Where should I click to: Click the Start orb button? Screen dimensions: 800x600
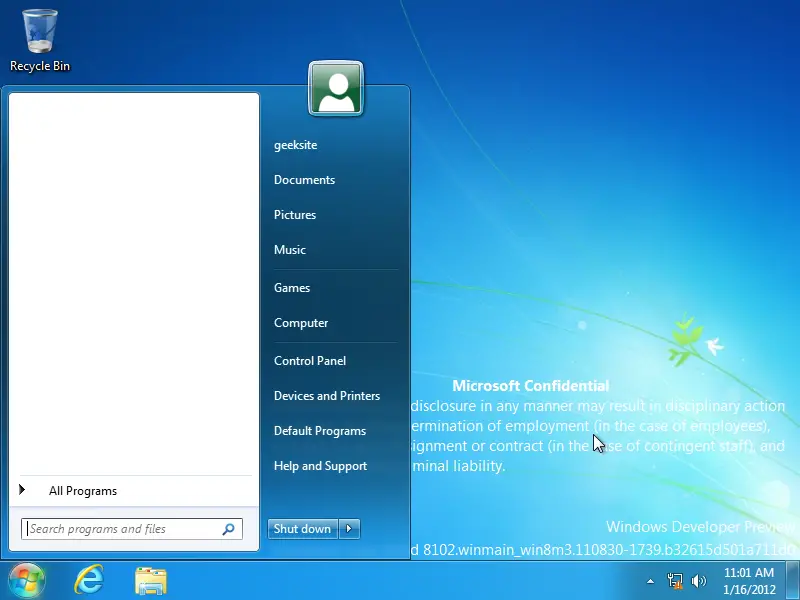pyautogui.click(x=26, y=580)
